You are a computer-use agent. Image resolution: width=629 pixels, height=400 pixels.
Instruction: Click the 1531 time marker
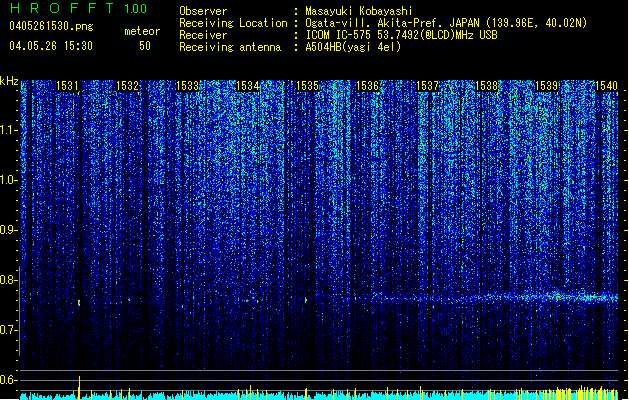[67, 86]
